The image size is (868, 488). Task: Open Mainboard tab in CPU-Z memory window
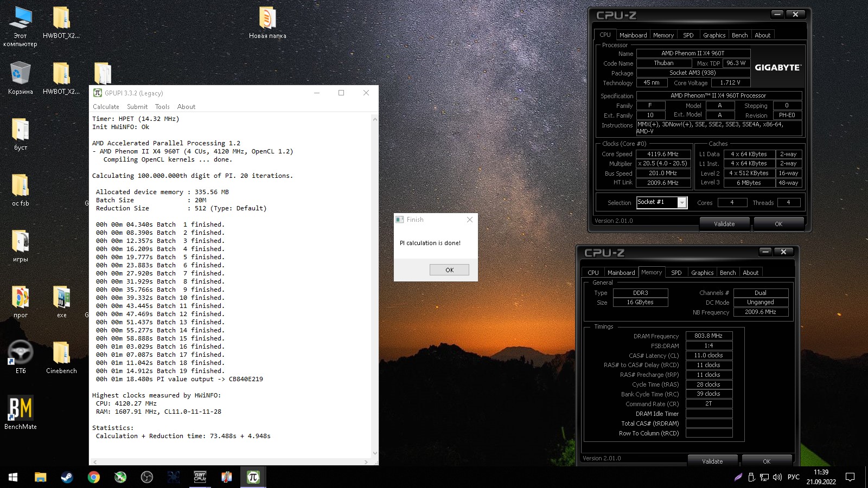pyautogui.click(x=621, y=273)
